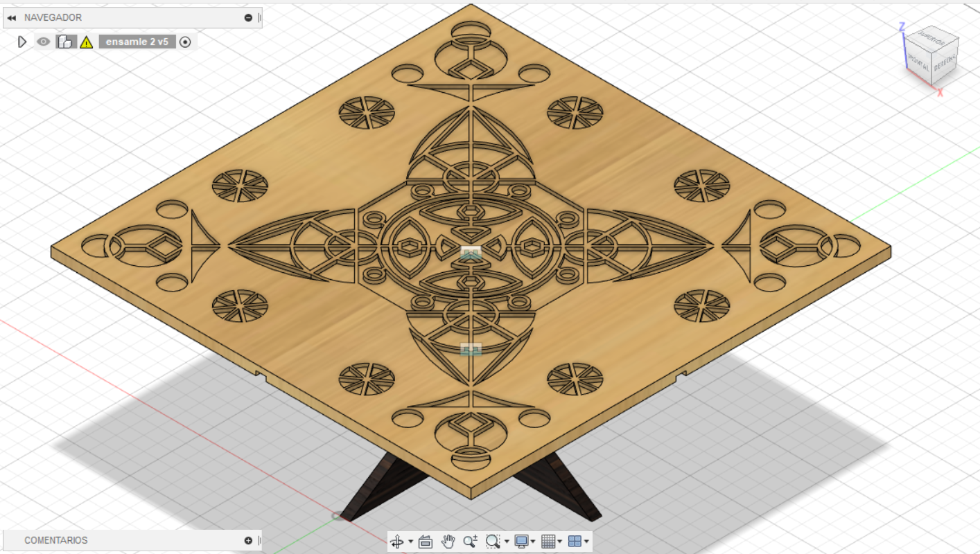The width and height of the screenshot is (980, 554).
Task: Expand the ensamle 2 v5 tree node
Action: tap(22, 42)
